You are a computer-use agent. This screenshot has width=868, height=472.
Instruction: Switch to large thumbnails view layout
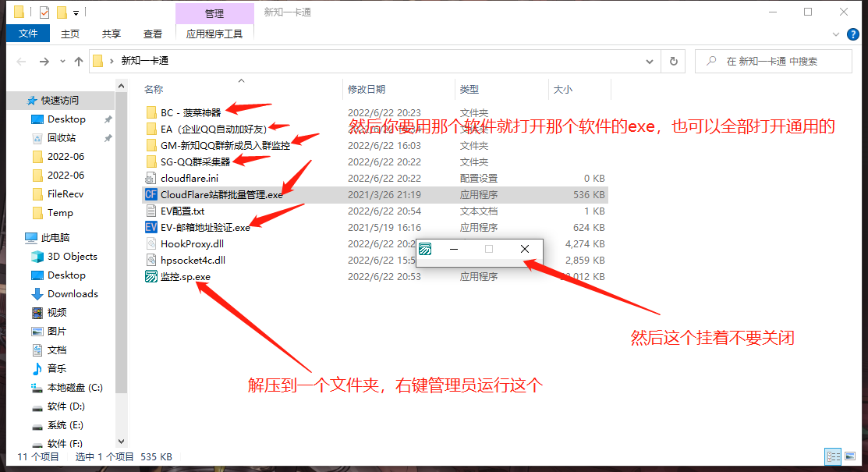[850, 456]
